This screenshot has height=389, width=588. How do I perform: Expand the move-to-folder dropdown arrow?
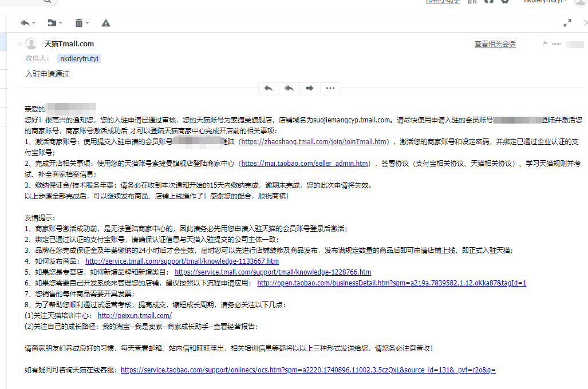coord(60,23)
